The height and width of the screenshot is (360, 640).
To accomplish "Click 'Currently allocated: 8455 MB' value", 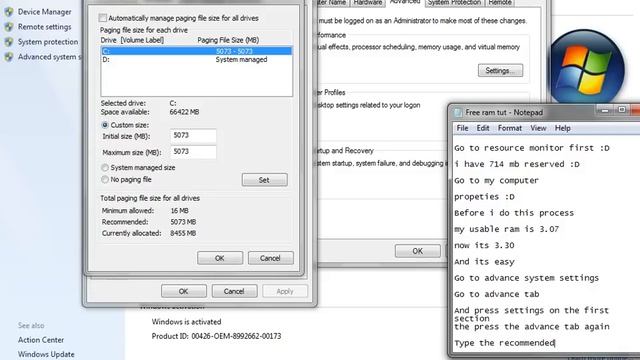I will [x=183, y=233].
